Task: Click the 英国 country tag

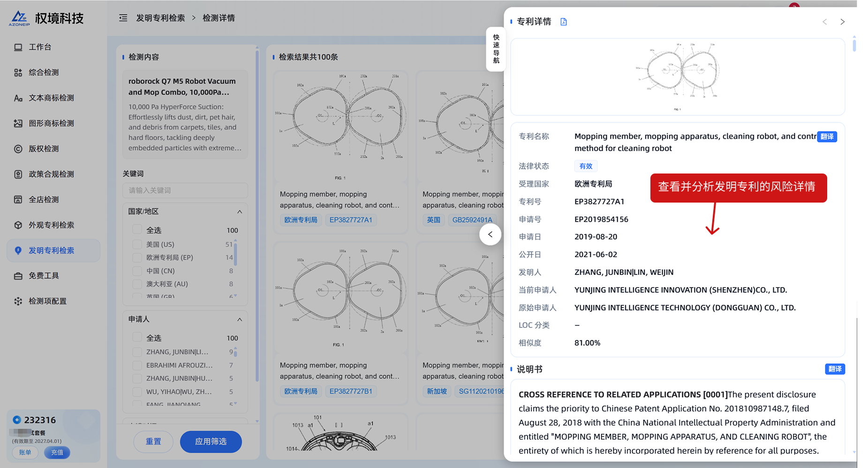Action: tap(434, 220)
